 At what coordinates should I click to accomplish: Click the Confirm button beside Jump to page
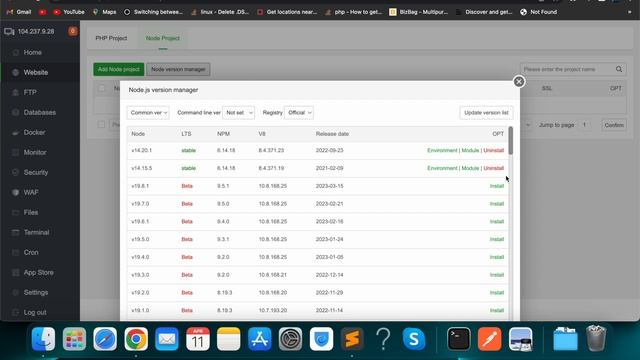614,125
